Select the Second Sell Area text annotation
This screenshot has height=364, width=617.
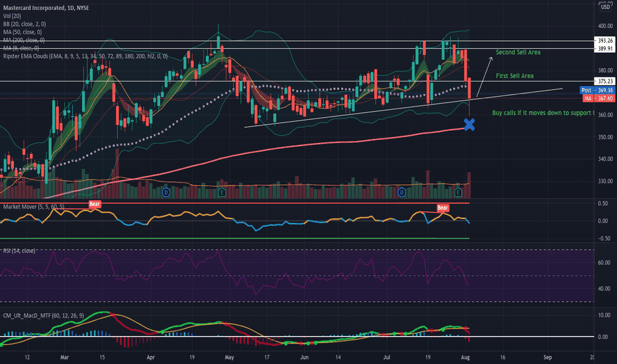[518, 52]
